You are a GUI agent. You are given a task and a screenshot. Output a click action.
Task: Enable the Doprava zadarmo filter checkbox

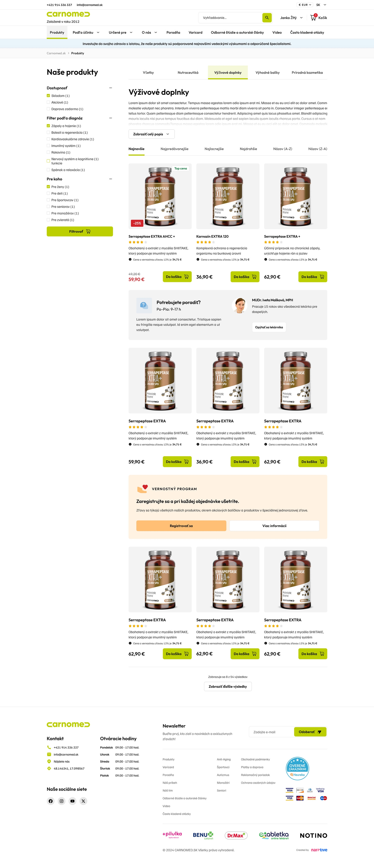pyautogui.click(x=48, y=109)
